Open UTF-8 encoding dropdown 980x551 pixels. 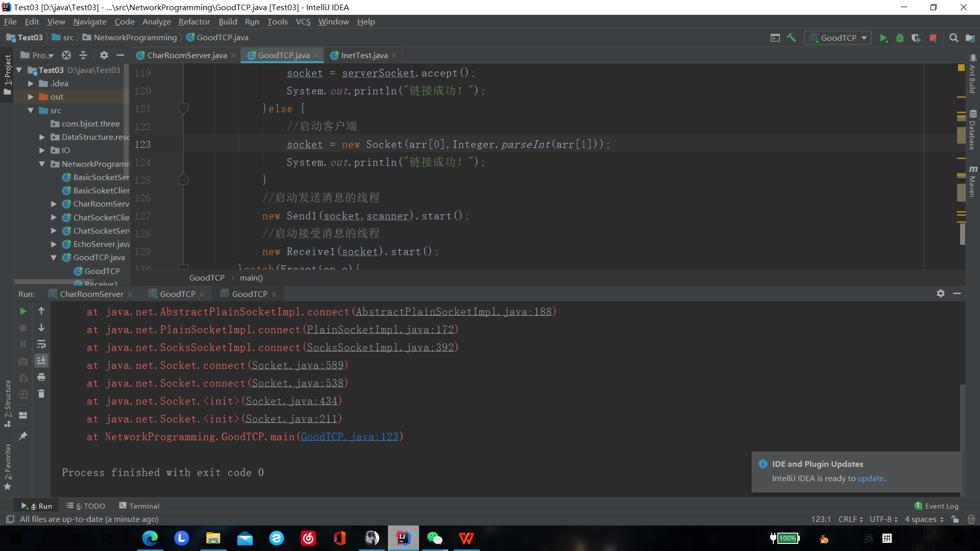[884, 519]
